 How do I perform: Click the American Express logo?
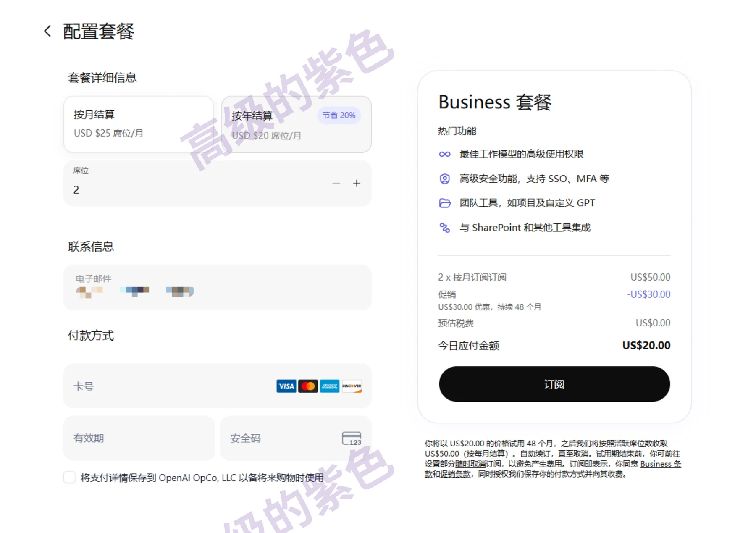[330, 386]
